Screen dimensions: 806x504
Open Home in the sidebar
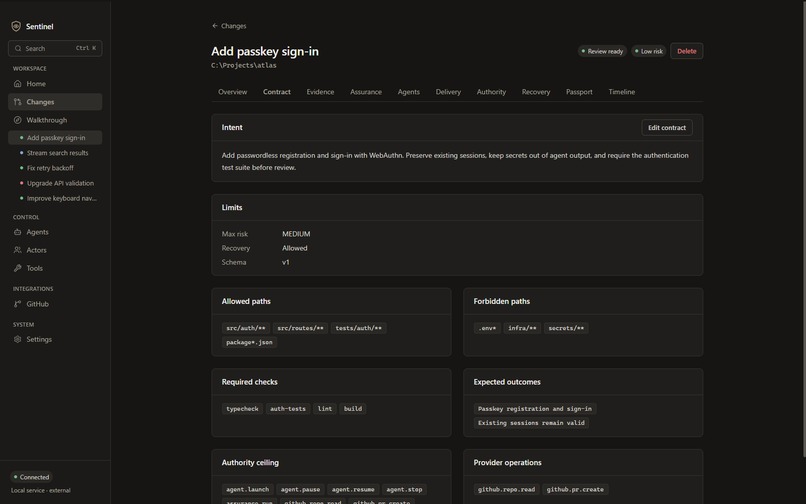(55, 83)
